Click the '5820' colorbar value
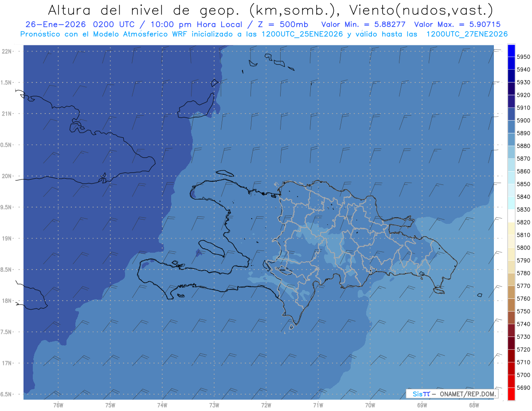 (523, 222)
